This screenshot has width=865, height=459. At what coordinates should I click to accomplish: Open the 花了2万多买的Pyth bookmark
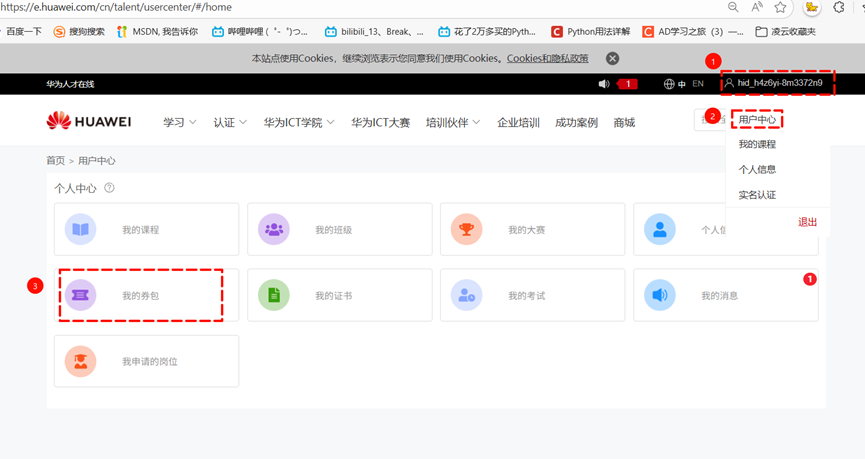[487, 31]
